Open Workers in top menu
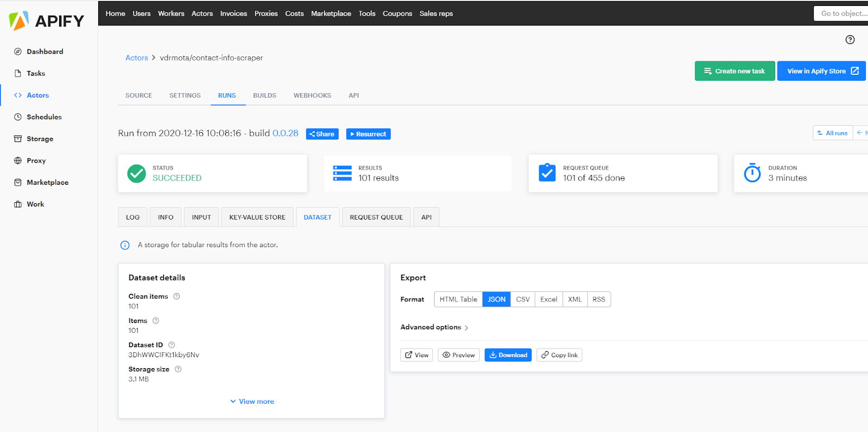 [x=171, y=14]
